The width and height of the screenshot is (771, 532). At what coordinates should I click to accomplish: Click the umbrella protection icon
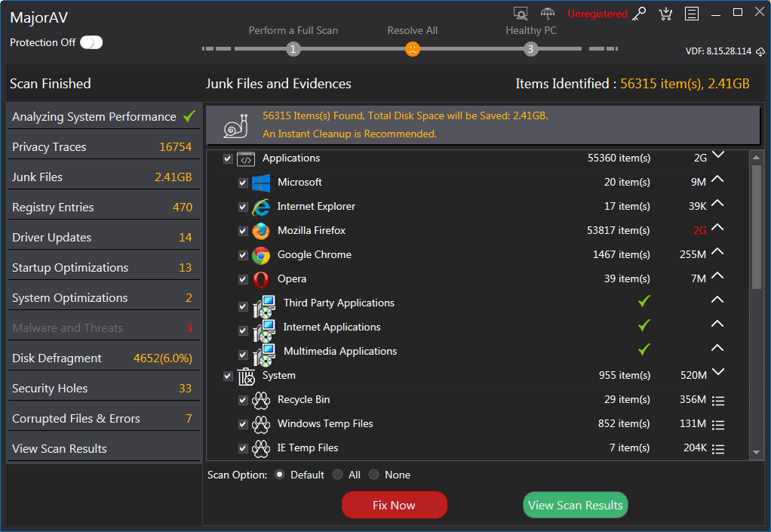pyautogui.click(x=547, y=14)
